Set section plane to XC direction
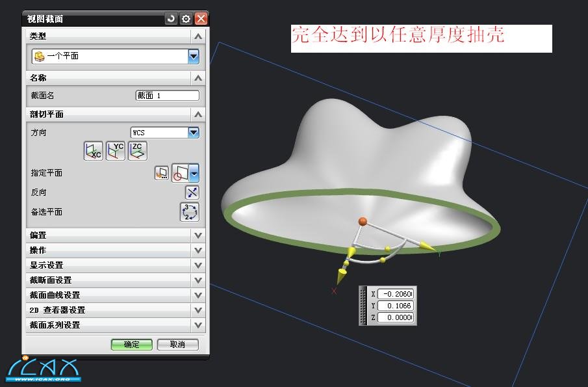 [x=94, y=151]
